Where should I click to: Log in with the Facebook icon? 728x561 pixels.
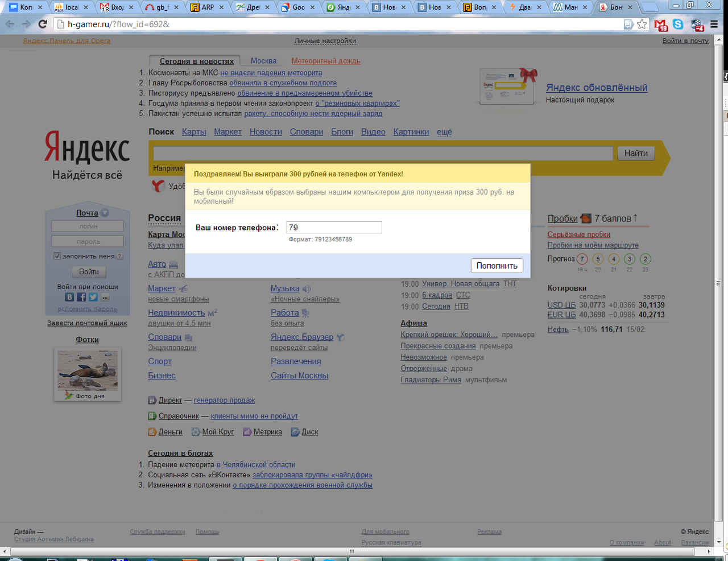81,297
